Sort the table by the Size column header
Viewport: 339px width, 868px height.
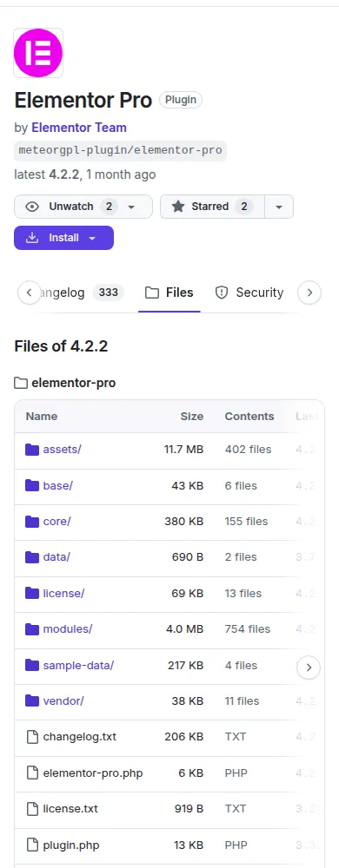pyautogui.click(x=191, y=417)
